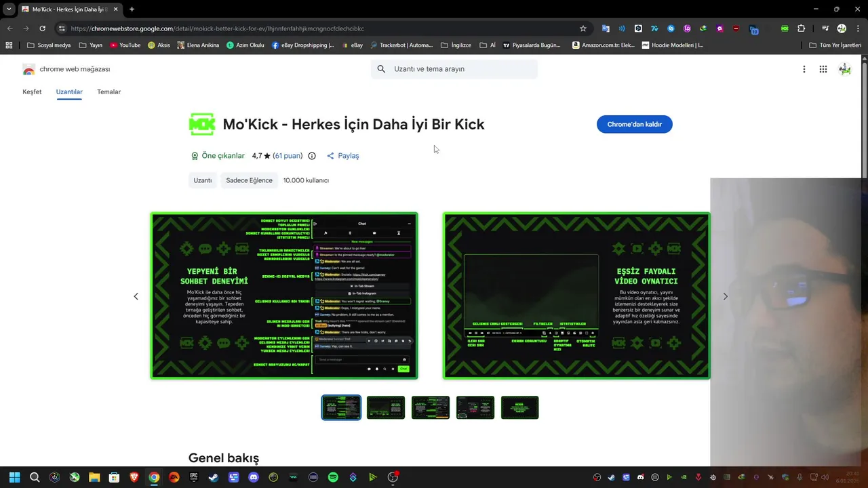Screen dimensions: 868x488
Task: View site information icon in address bar
Action: click(62, 28)
